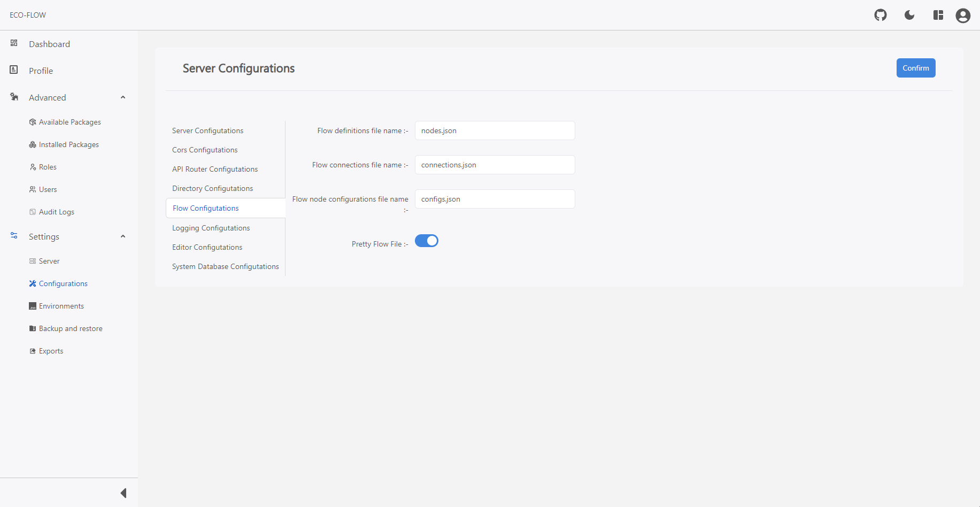Click the Backup and restore icon

pos(33,328)
